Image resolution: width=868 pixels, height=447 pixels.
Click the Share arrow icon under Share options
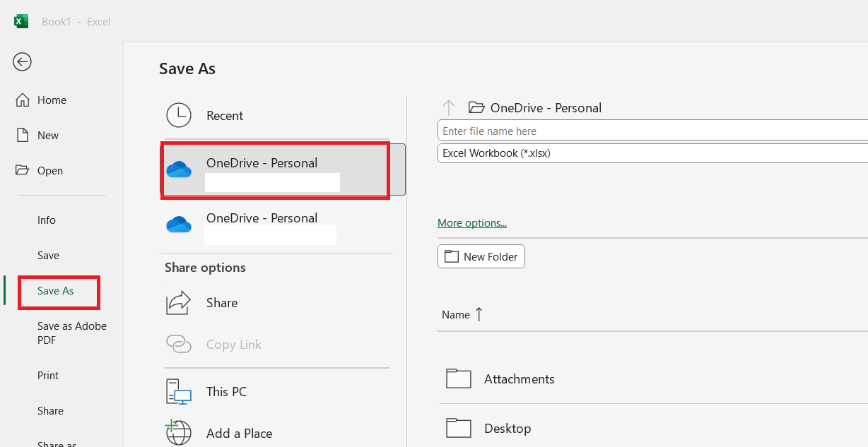(179, 303)
